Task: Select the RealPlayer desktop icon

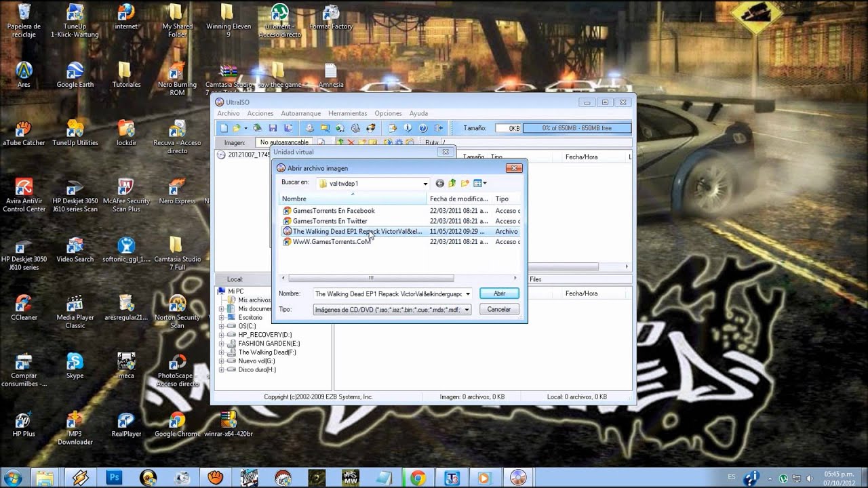Action: [126, 424]
